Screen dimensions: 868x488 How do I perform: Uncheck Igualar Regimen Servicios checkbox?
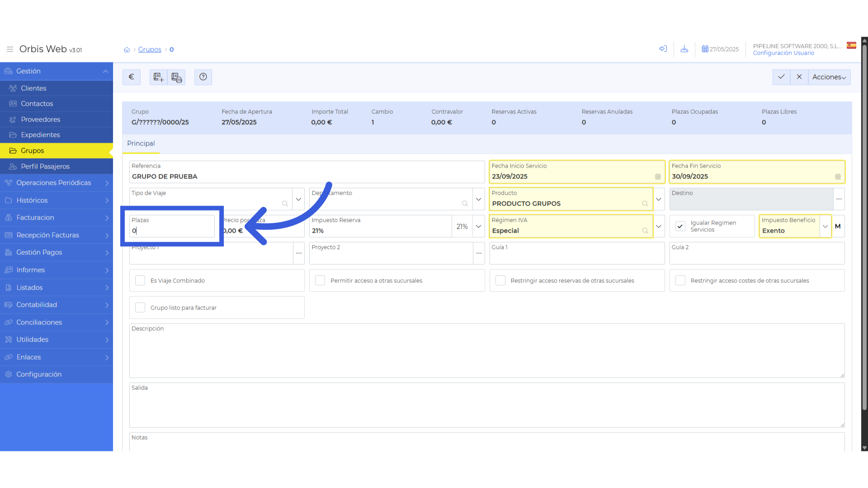680,226
